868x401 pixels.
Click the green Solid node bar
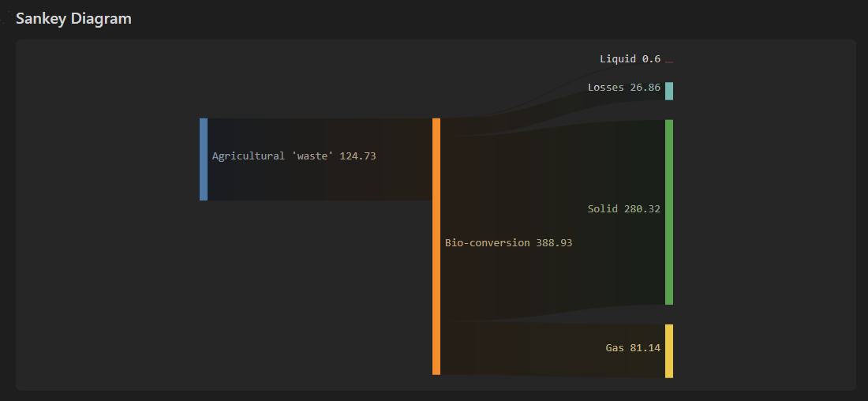point(669,212)
